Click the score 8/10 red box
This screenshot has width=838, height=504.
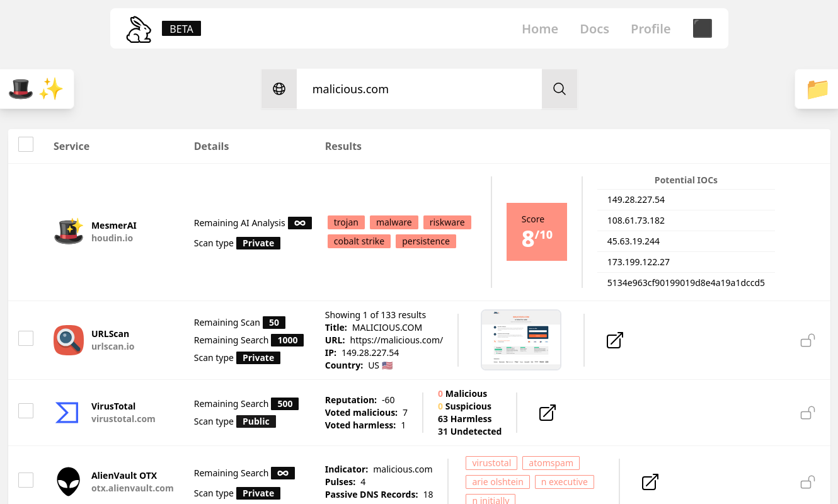coord(537,232)
